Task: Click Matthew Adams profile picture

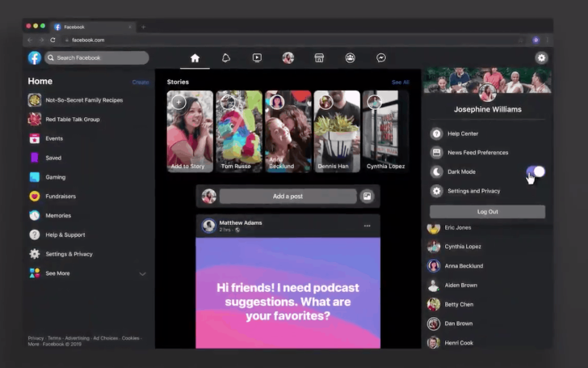Action: click(x=209, y=226)
